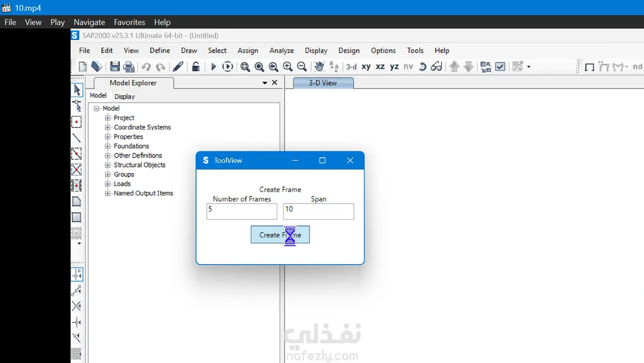Toggle Snap to Fine Grid
This screenshot has height=363, width=644.
[77, 354]
